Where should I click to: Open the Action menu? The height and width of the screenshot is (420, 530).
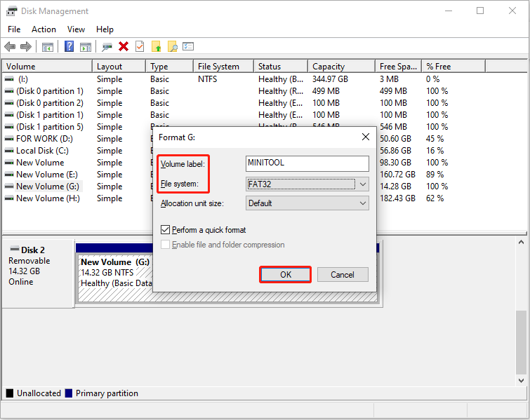[44, 29]
